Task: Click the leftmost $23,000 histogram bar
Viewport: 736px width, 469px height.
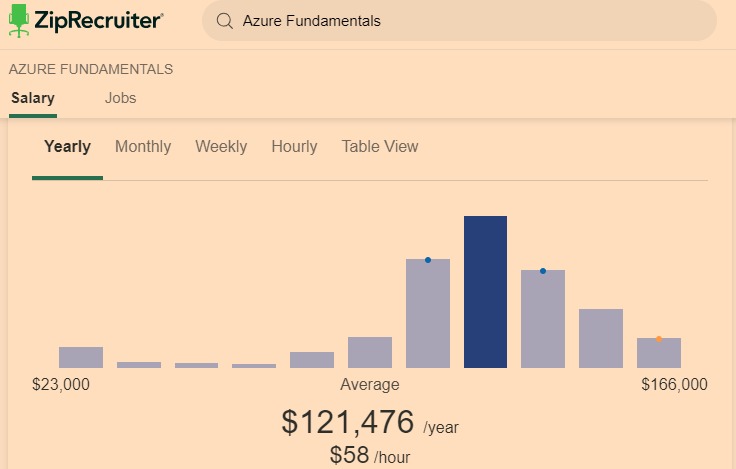Action: tap(81, 357)
